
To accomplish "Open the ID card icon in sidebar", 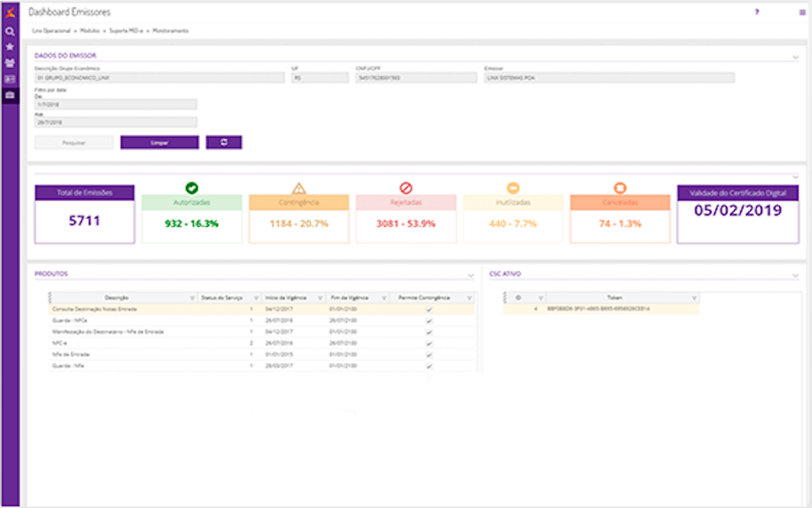I will click(10, 80).
